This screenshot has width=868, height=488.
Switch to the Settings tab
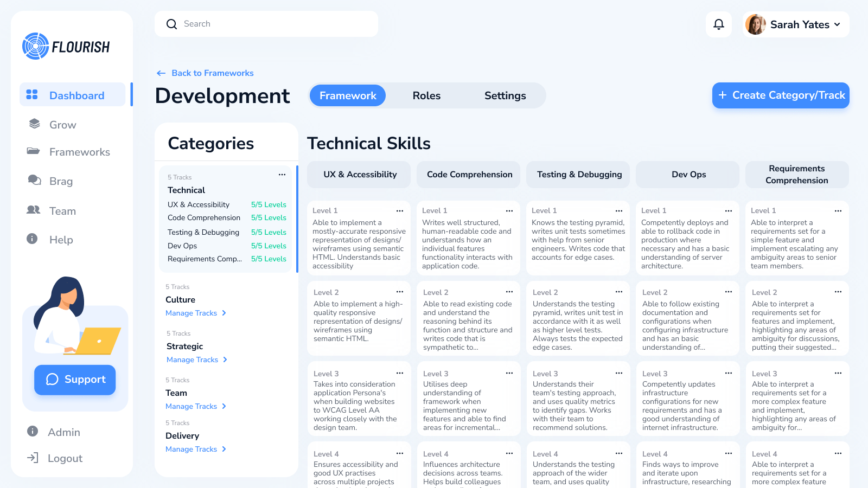pos(505,95)
